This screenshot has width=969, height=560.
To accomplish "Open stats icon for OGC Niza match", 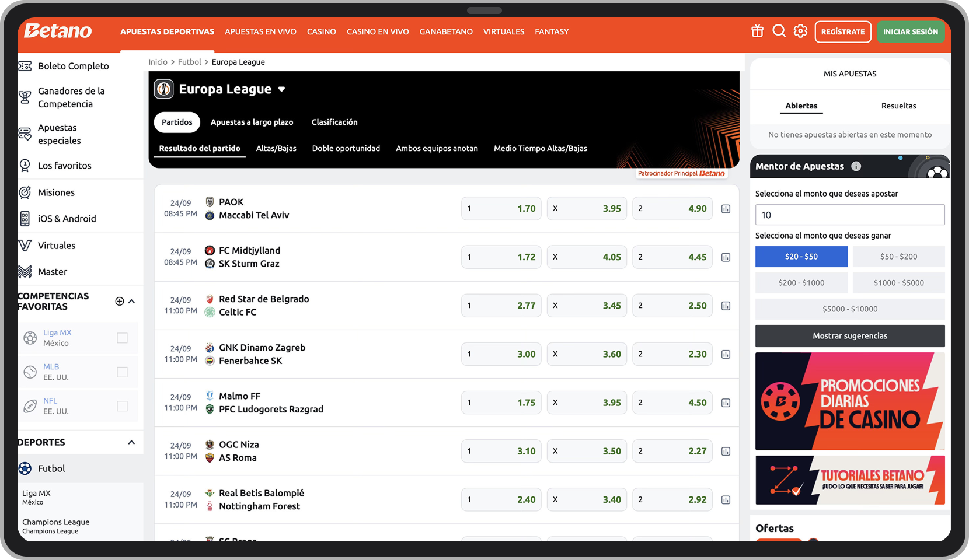I will tap(726, 452).
